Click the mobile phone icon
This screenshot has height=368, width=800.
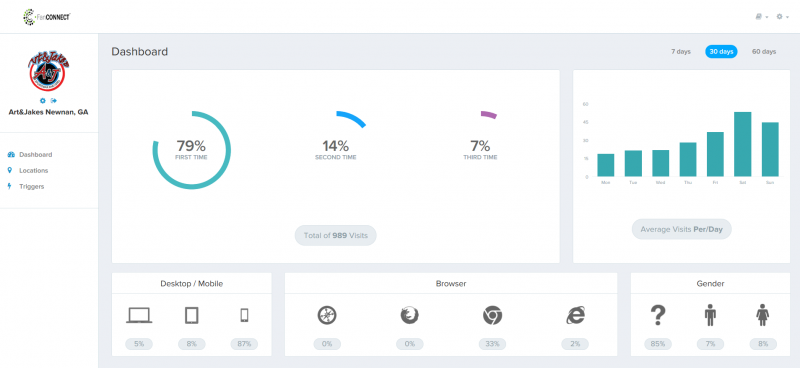[244, 316]
